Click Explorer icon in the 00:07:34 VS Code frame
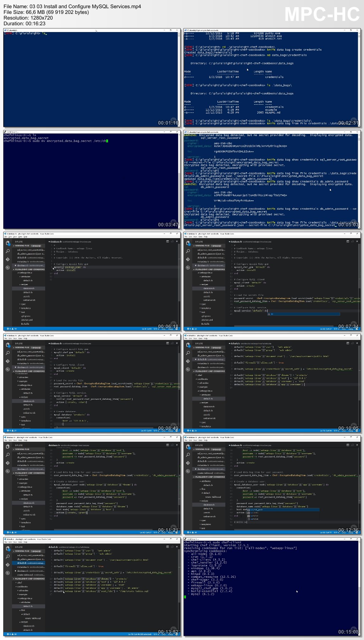Screen dimensions: 364x640 pos(188,243)
